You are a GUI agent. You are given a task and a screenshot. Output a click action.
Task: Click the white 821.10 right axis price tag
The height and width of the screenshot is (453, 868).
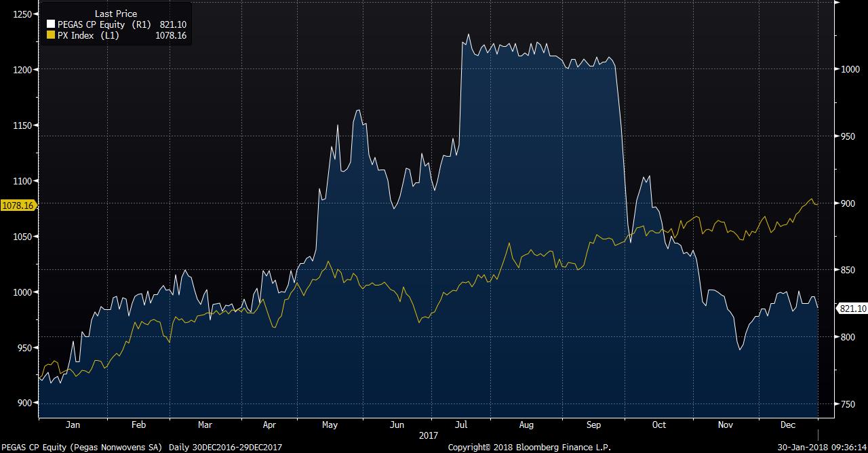click(x=852, y=309)
